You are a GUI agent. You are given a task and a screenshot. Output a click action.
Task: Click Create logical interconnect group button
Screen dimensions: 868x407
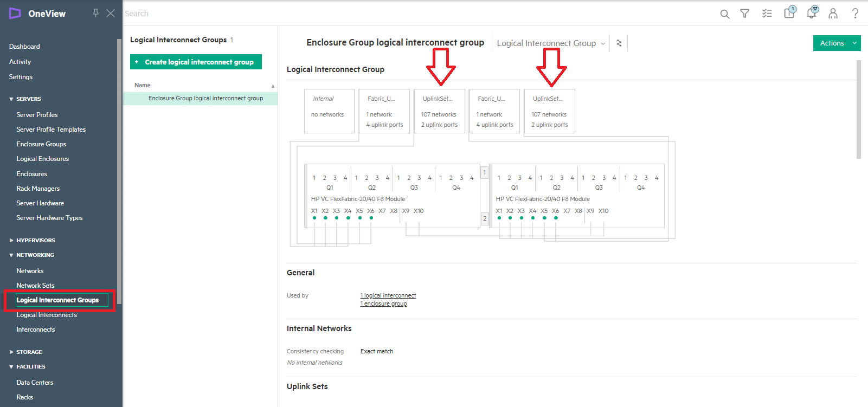coord(196,62)
